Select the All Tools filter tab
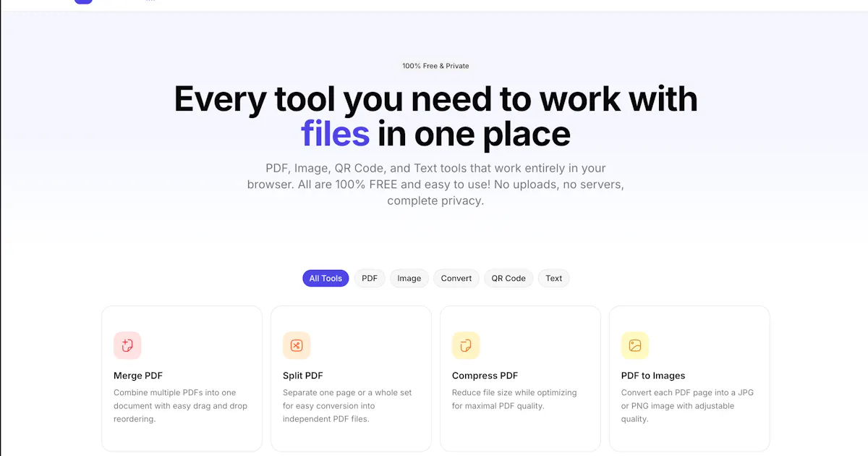868x456 pixels. pyautogui.click(x=325, y=278)
